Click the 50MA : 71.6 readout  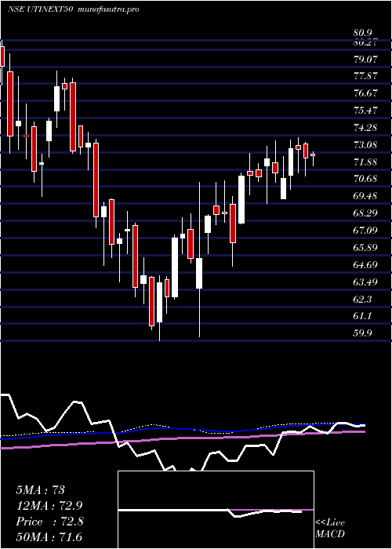pos(49,537)
